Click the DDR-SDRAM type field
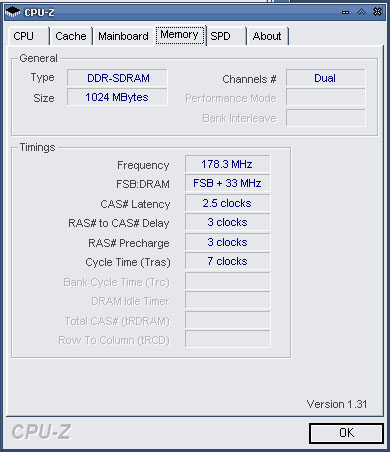The height and width of the screenshot is (452, 390). [x=117, y=78]
